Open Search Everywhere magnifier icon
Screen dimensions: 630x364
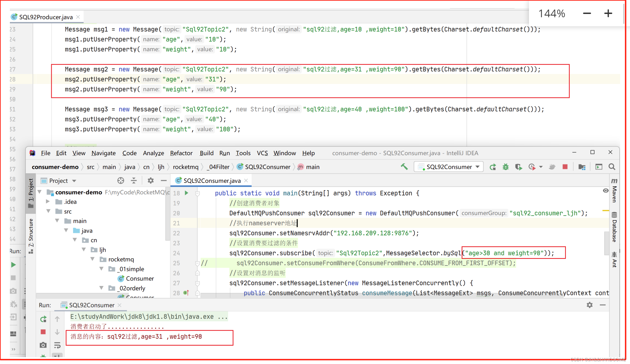(x=612, y=167)
